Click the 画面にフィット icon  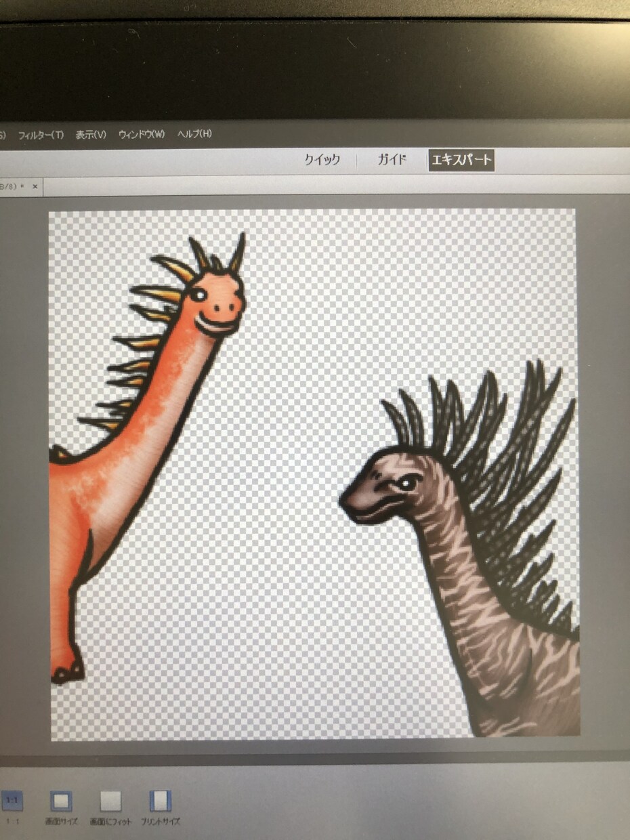click(110, 801)
